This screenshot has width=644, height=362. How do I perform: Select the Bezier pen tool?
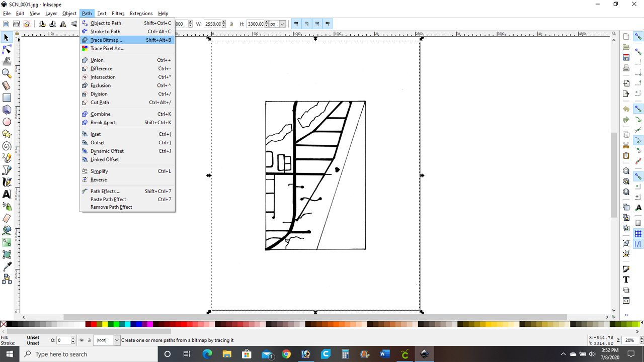pyautogui.click(x=7, y=170)
